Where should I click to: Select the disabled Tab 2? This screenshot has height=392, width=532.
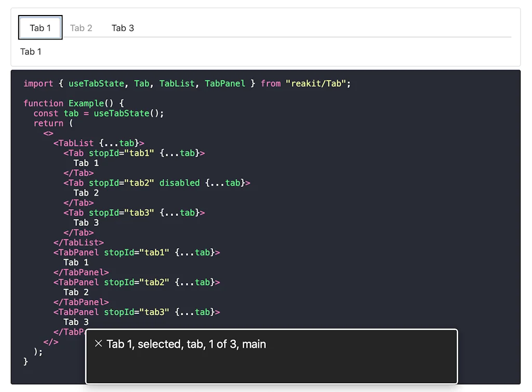(81, 28)
